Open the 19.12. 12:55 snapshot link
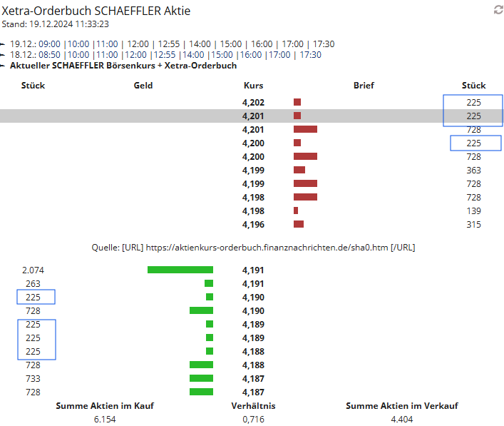 [x=170, y=44]
